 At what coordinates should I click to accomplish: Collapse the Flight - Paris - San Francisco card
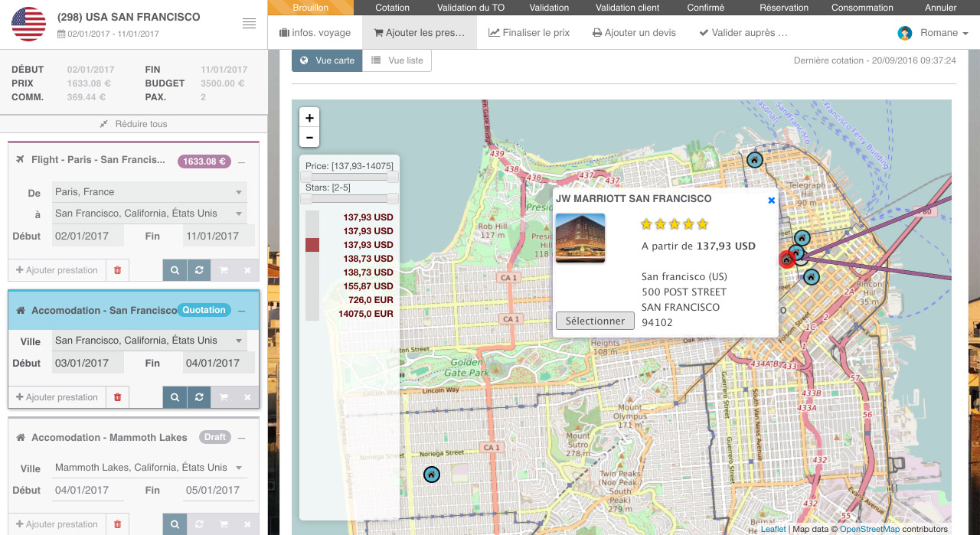(x=242, y=161)
